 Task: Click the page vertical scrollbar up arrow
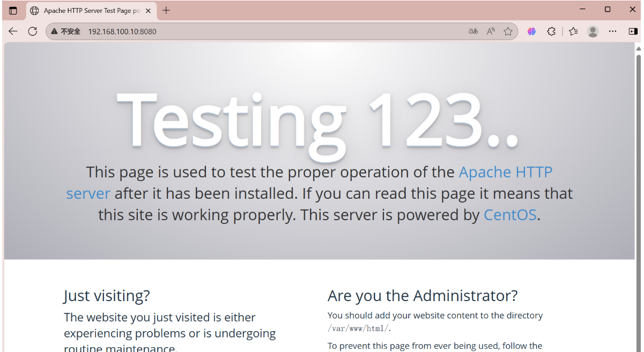639,49
